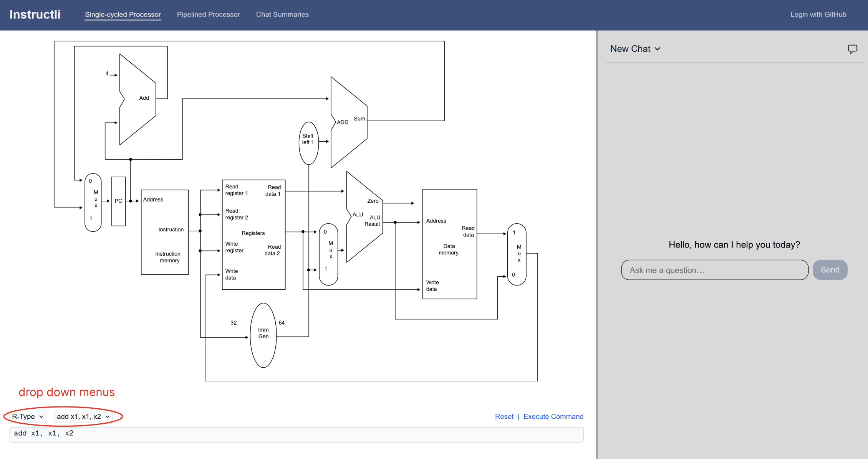Click the 'Hello, how can I help you today?' text
This screenshot has width=868, height=459.
(734, 244)
